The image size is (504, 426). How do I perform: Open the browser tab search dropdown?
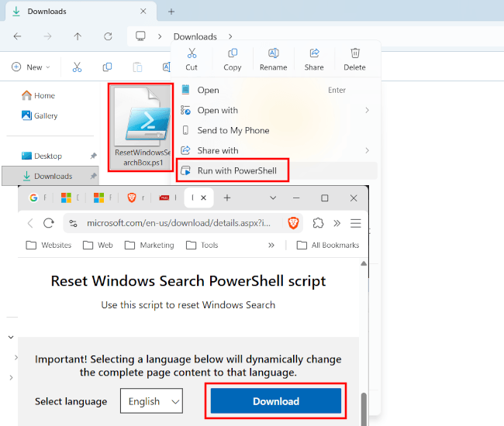coord(273,198)
